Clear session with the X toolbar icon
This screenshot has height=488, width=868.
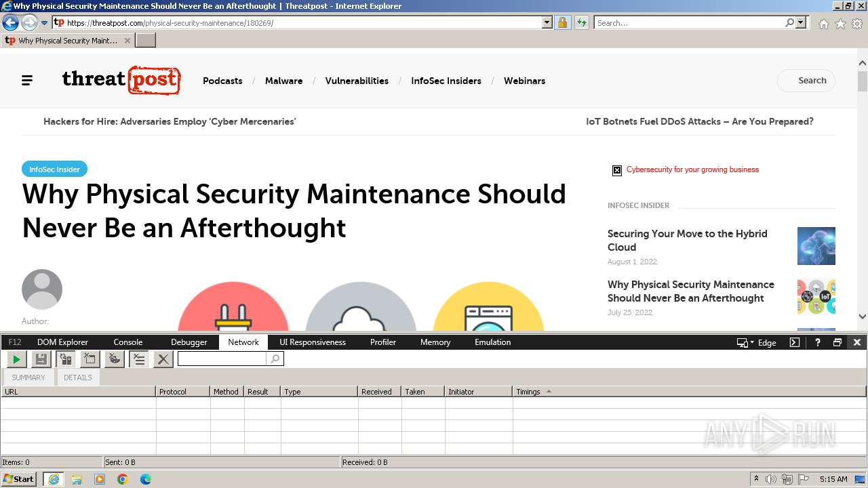click(163, 359)
